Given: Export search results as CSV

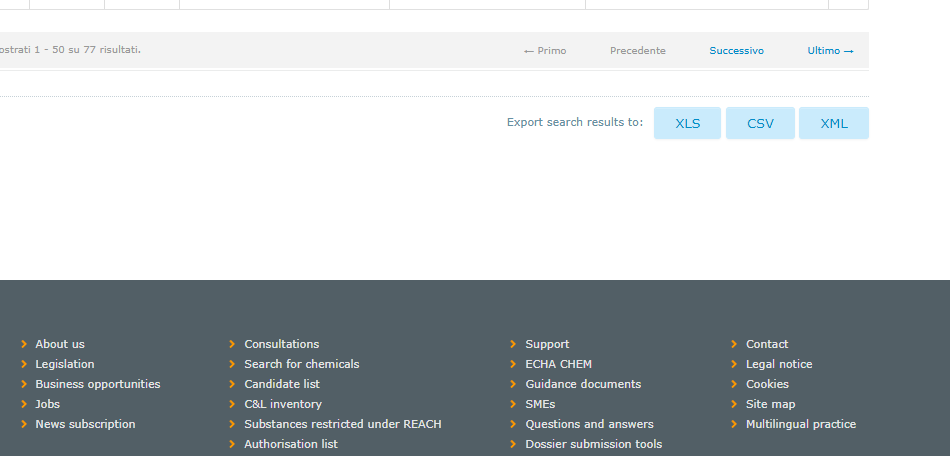Looking at the screenshot, I should (760, 123).
